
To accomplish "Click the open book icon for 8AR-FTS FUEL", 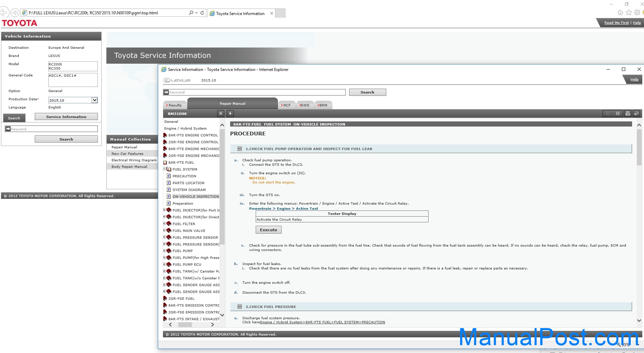I will tap(165, 162).
